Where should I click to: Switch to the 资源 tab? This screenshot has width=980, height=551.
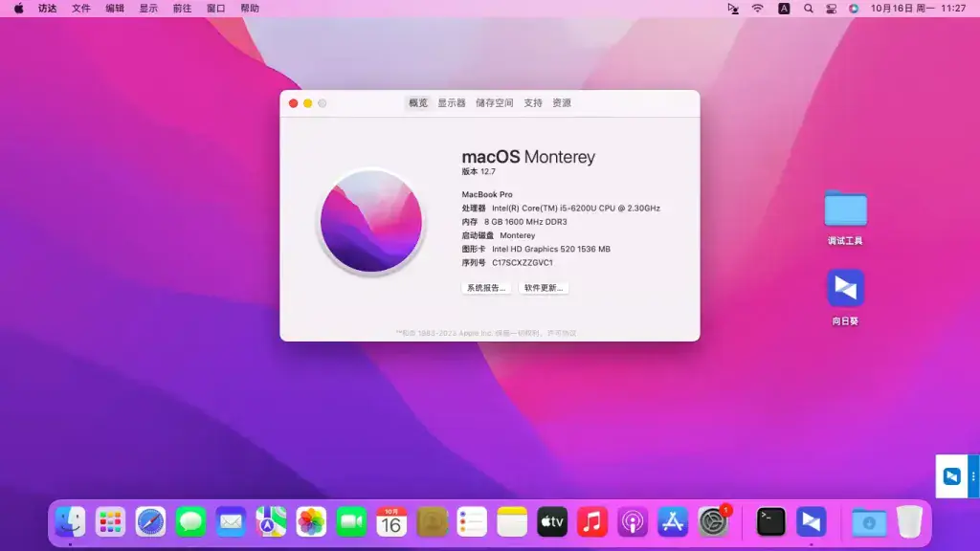click(x=562, y=103)
